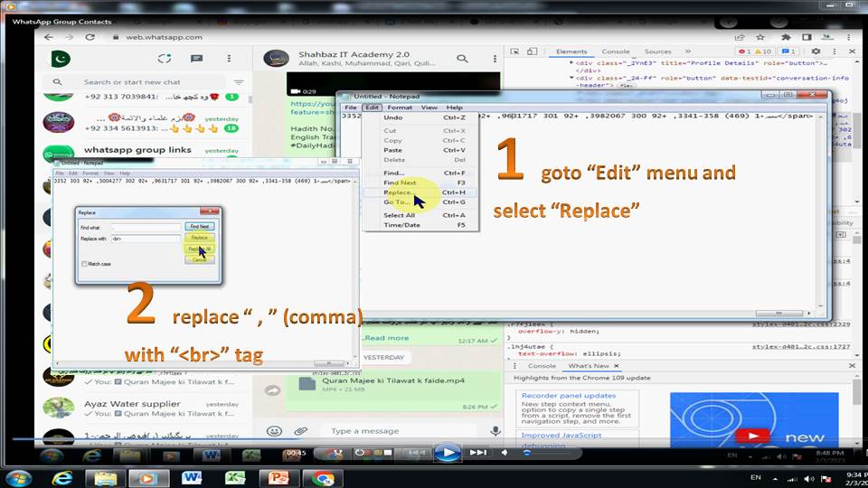Click the Read more link in chat
The width and height of the screenshot is (868, 488).
coord(386,338)
